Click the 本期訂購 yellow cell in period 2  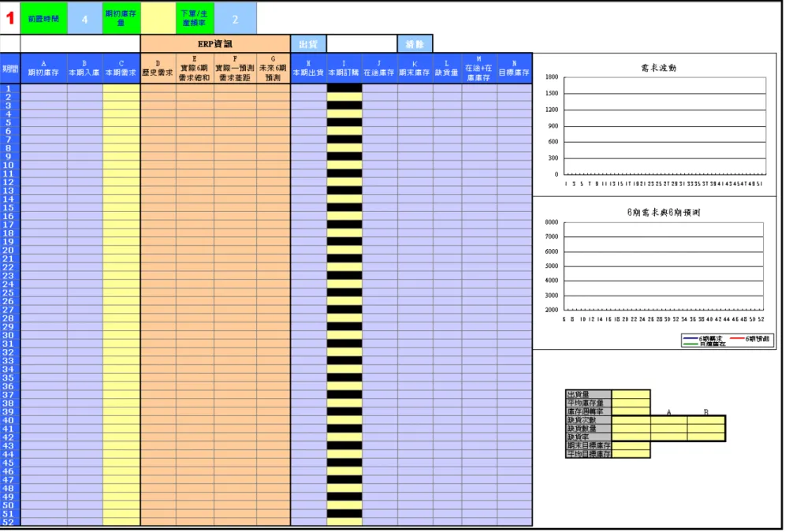pos(344,97)
